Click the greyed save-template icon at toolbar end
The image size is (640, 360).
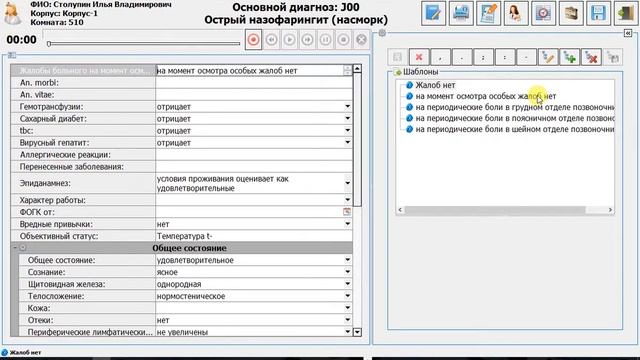[613, 58]
